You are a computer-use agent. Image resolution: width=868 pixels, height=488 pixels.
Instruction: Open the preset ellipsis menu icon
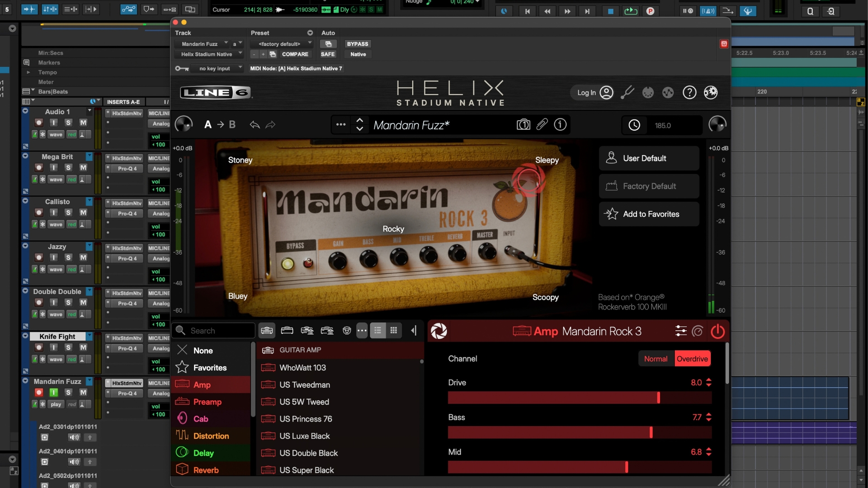click(341, 125)
